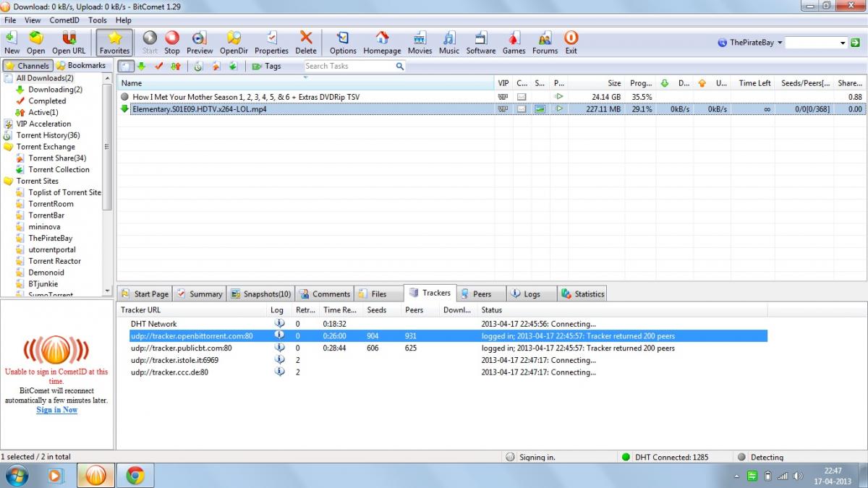This screenshot has height=488, width=868.
Task: Toggle the Favorites star button
Action: 114,42
